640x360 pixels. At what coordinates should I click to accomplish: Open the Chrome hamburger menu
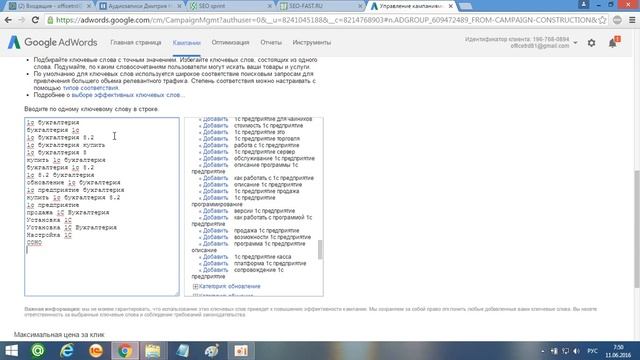click(x=632, y=20)
